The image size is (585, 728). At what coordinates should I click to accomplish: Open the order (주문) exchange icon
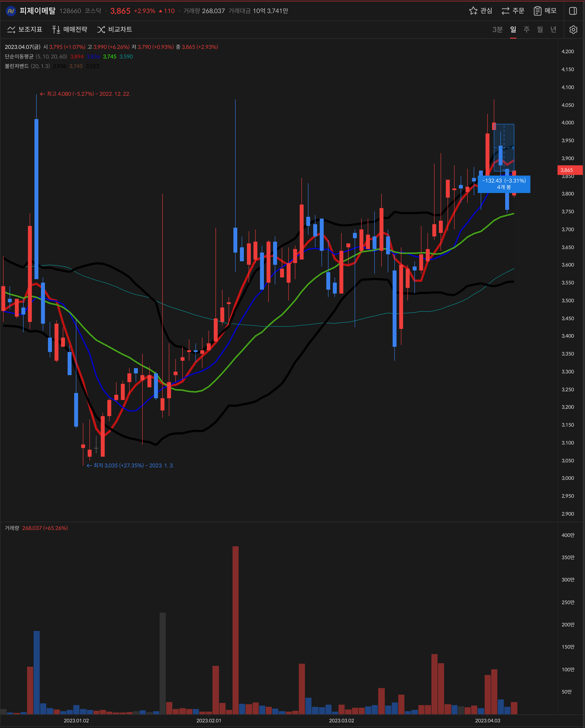click(505, 11)
